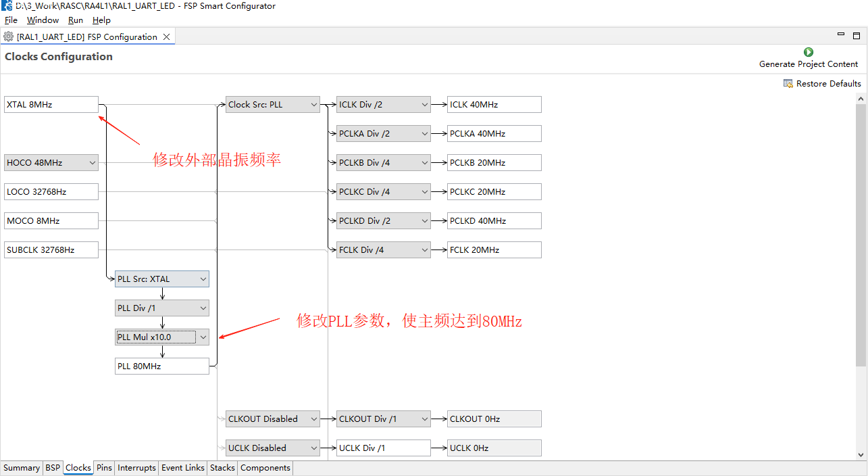This screenshot has width=868, height=476.
Task: Click the Restore Defaults link
Action: tap(829, 84)
